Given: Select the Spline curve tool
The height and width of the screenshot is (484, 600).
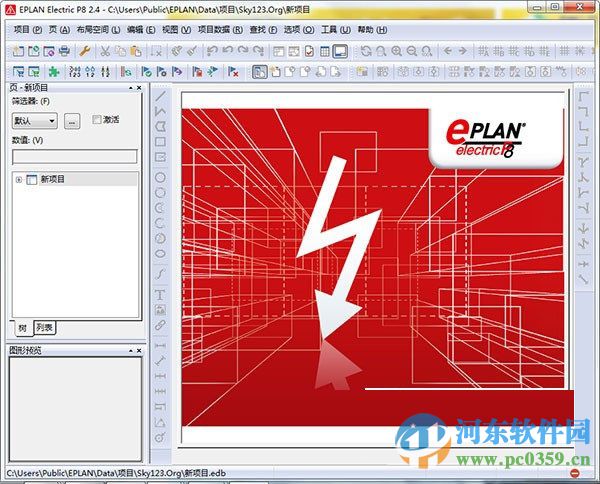Looking at the screenshot, I should click(160, 274).
